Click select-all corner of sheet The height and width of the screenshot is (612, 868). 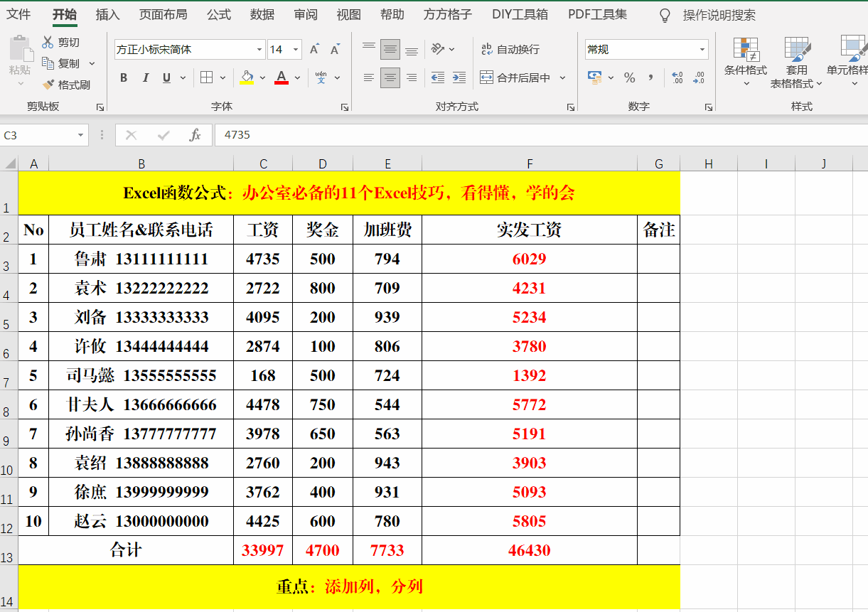click(x=9, y=163)
